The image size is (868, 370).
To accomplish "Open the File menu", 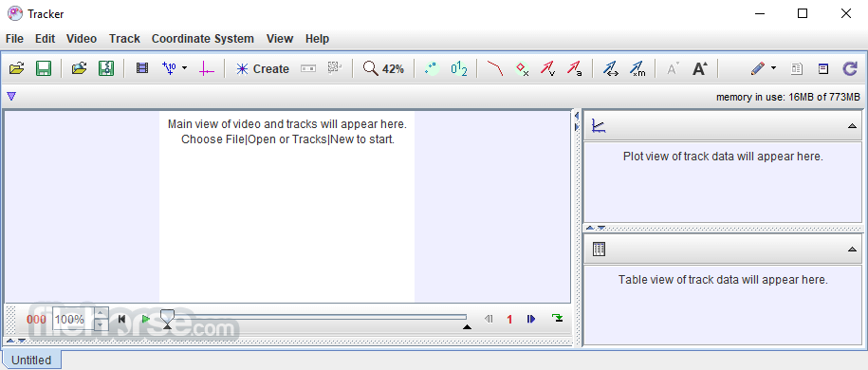I will pos(14,39).
